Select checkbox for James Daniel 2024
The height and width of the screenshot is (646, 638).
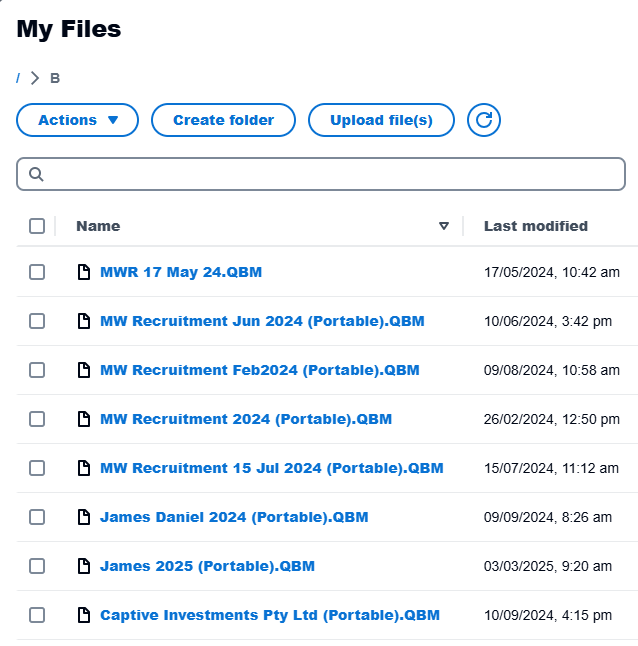pos(37,517)
